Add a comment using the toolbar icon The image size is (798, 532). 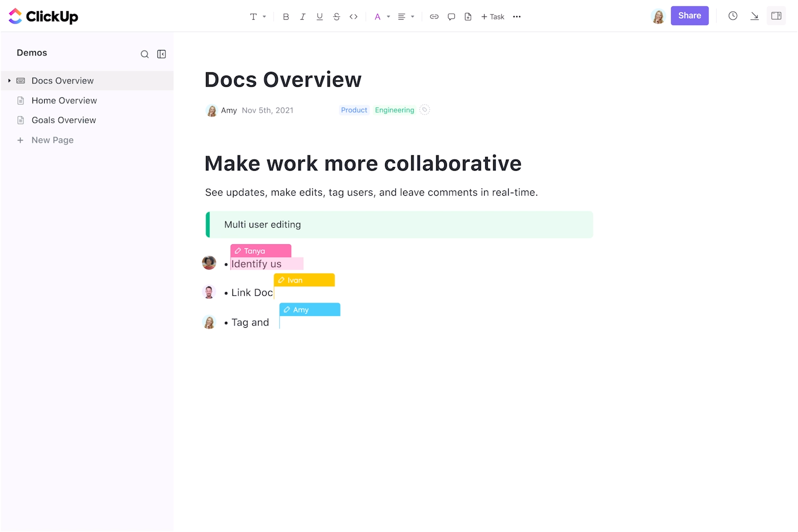(x=451, y=17)
